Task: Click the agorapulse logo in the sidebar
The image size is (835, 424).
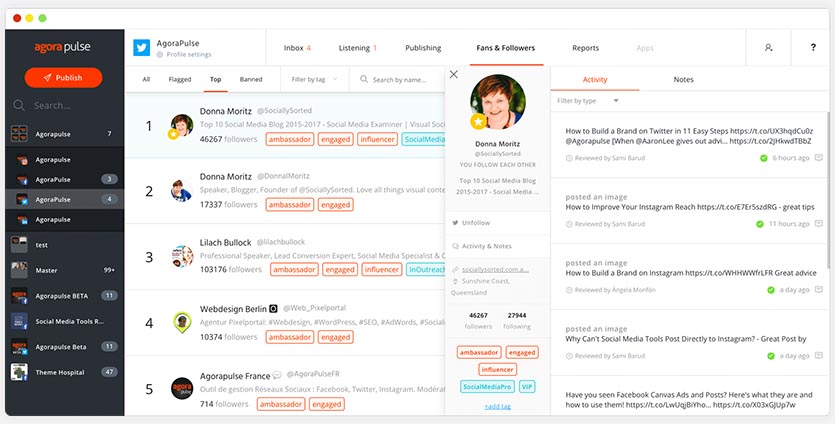Action: pos(63,47)
